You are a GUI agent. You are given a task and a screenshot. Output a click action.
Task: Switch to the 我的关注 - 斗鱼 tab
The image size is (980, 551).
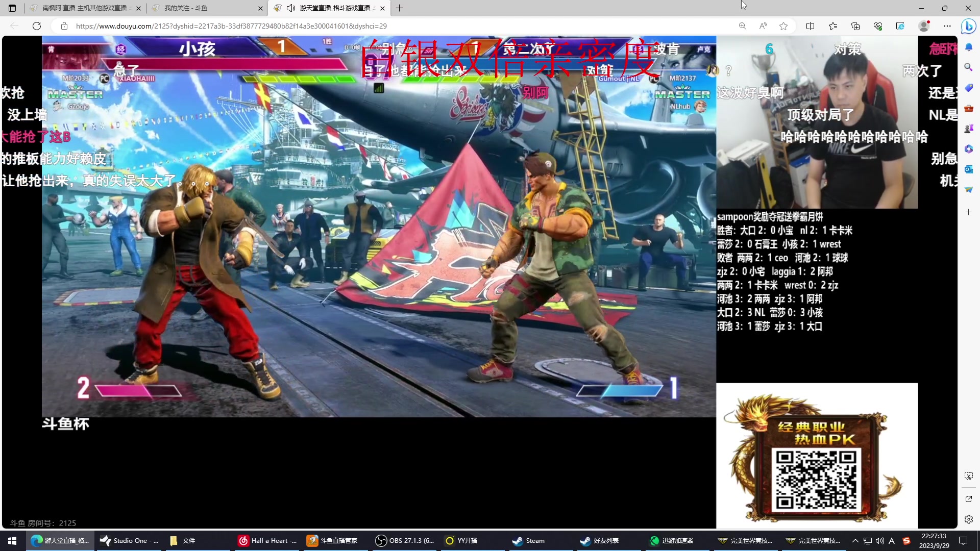208,8
